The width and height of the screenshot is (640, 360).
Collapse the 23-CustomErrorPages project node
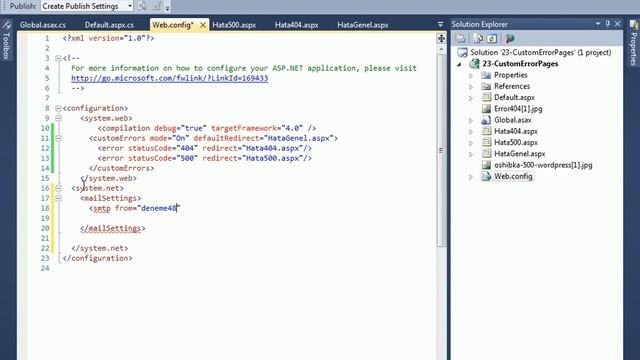[x=459, y=64]
